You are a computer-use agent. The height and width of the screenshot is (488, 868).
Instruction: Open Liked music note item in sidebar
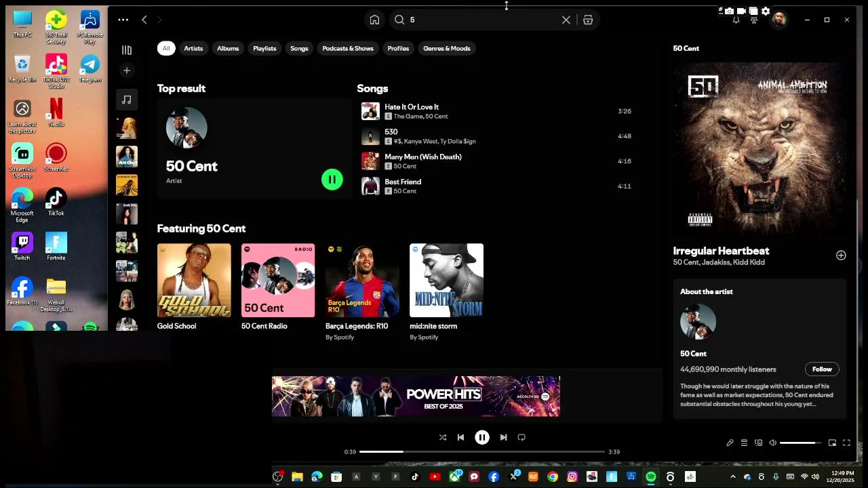pyautogui.click(x=126, y=100)
